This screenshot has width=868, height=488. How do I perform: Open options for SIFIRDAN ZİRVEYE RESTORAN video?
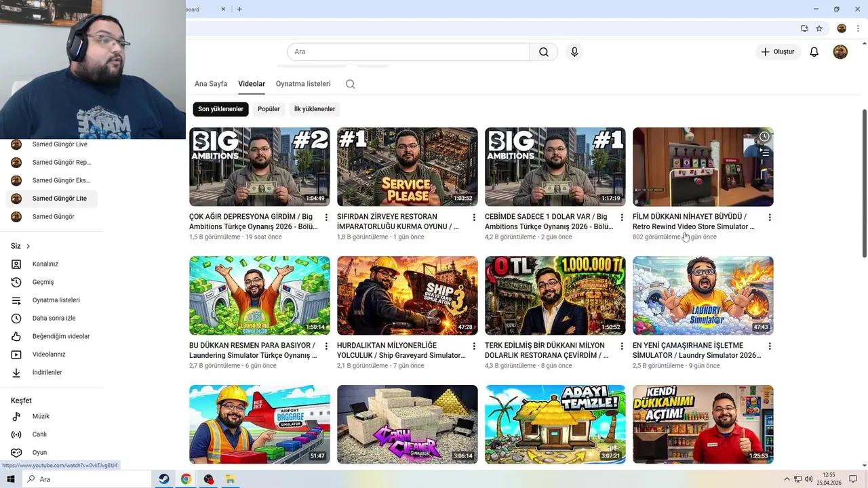pyautogui.click(x=474, y=218)
